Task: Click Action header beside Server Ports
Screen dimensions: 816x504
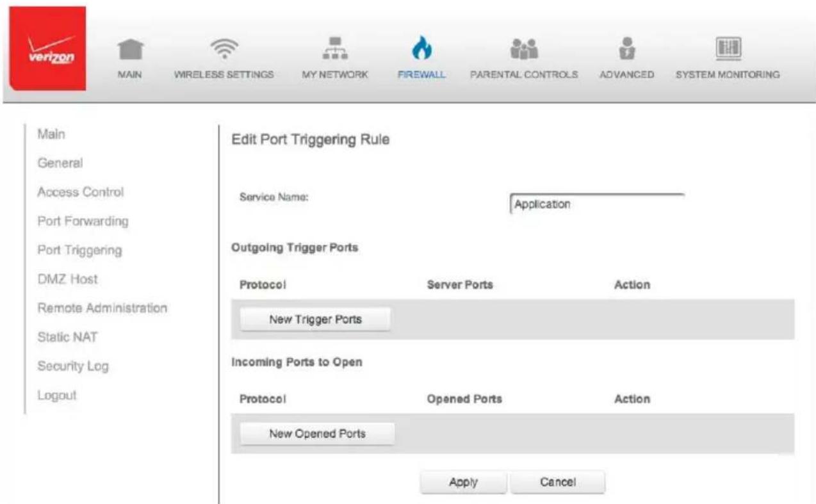Action: (x=632, y=285)
